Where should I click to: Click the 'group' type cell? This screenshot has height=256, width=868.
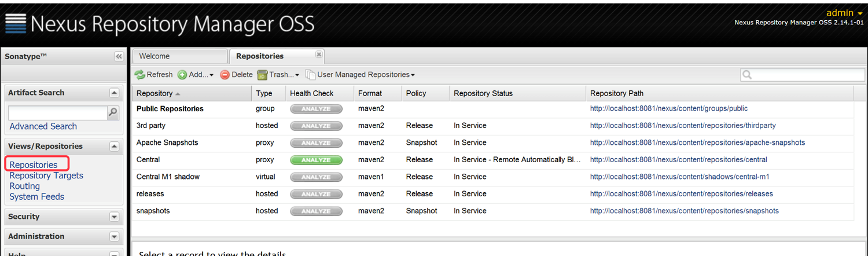point(265,109)
